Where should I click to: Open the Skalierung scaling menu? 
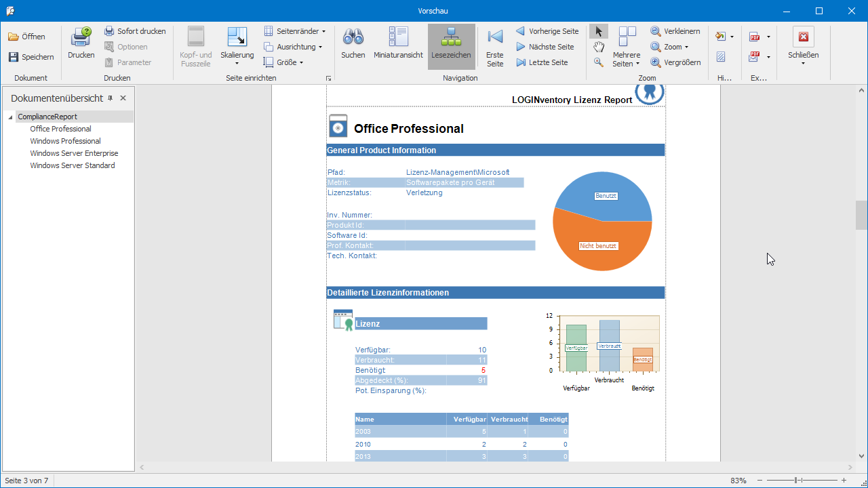237,46
